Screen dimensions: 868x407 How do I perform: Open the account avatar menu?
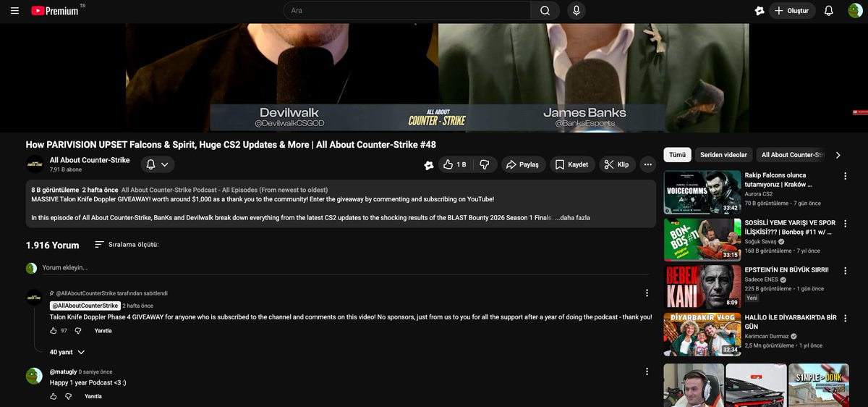tap(855, 11)
